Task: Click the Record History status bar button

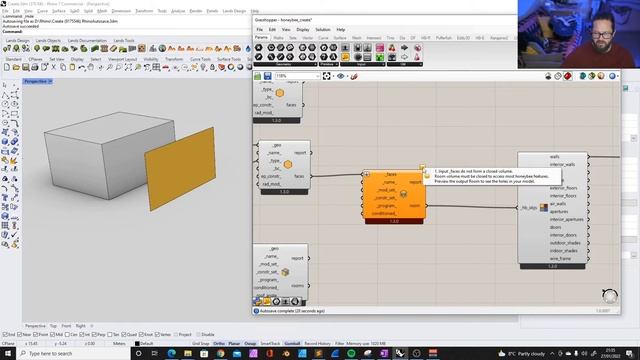Action: 318,344
